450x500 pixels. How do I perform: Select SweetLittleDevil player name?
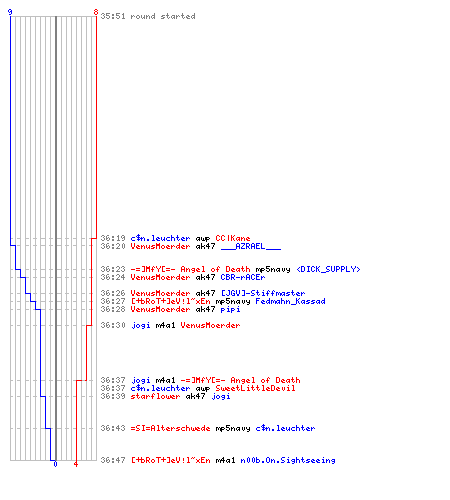coord(255,388)
